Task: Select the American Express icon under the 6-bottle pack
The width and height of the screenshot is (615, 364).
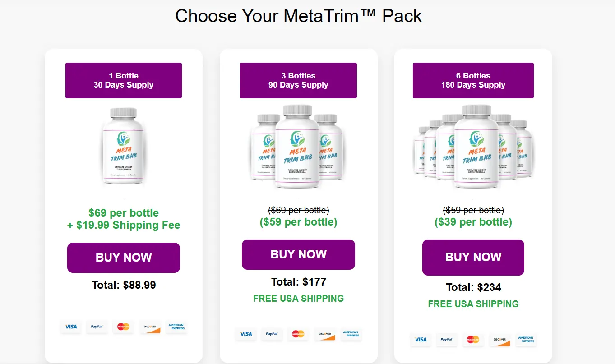Action: tap(526, 341)
